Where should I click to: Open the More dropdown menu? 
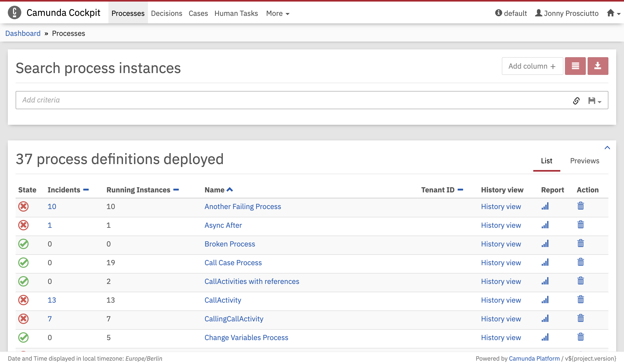click(x=278, y=13)
